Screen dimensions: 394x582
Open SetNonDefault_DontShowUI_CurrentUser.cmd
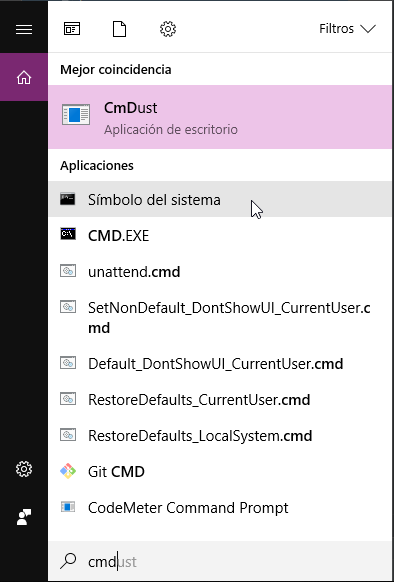[x=221, y=317]
